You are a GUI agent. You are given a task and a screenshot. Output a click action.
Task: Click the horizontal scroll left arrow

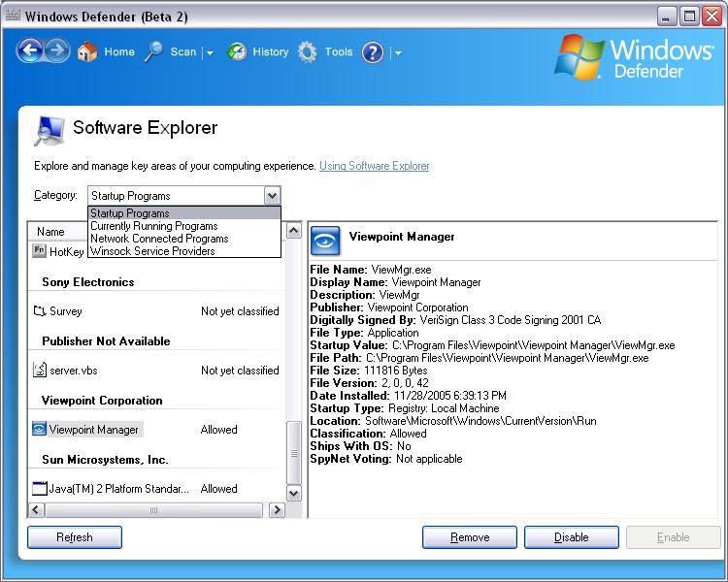pyautogui.click(x=36, y=510)
